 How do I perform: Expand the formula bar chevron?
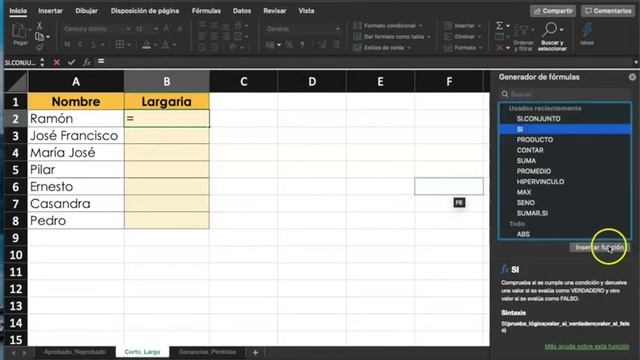[636, 62]
